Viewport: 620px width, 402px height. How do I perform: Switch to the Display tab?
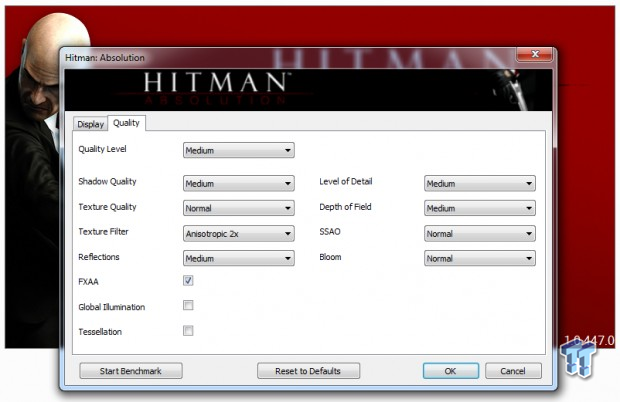point(91,124)
